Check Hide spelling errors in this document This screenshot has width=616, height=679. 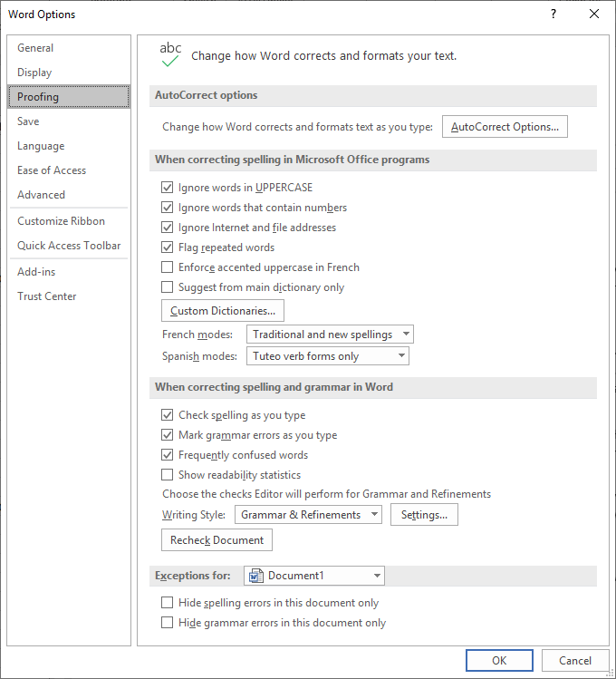pos(167,602)
